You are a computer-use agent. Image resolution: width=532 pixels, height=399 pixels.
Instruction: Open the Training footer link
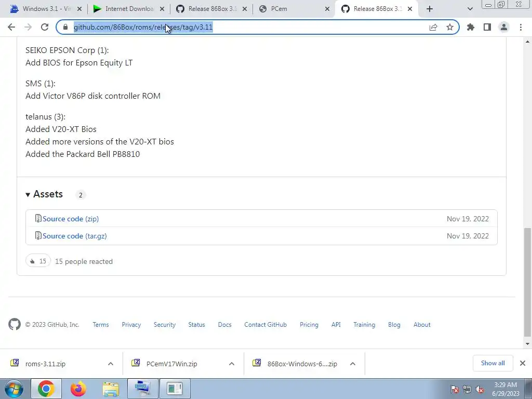coord(364,325)
